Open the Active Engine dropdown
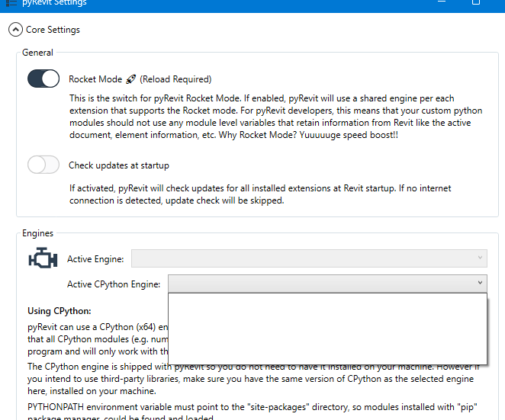This screenshot has width=505, height=420. [309, 258]
